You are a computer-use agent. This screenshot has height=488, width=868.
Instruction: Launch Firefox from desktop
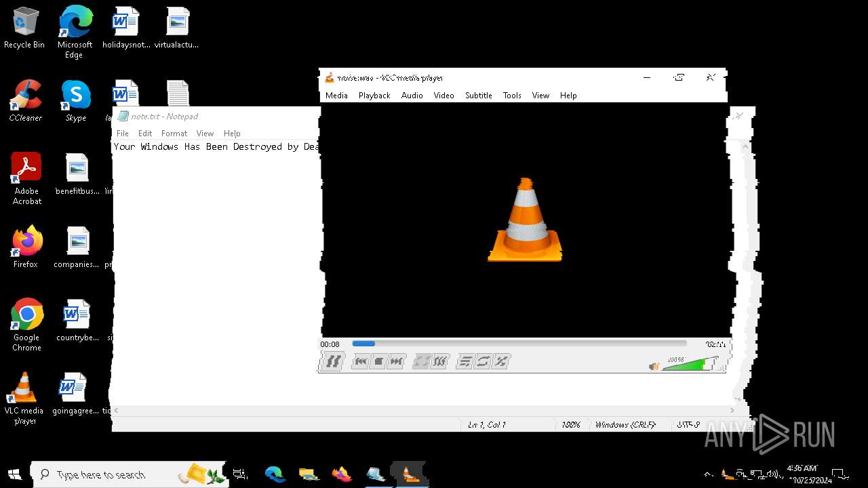[x=26, y=248]
